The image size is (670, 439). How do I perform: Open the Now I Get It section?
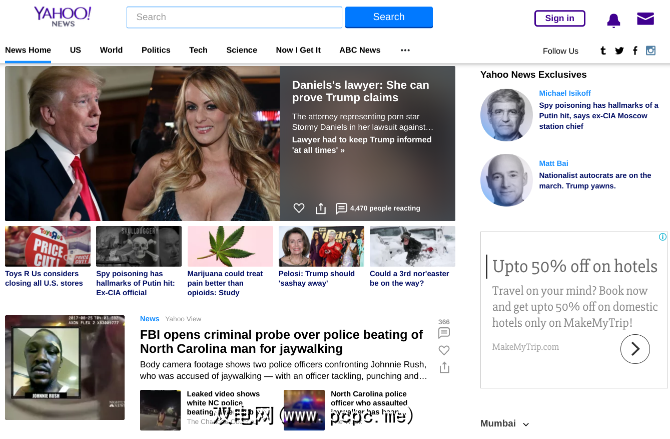click(298, 50)
